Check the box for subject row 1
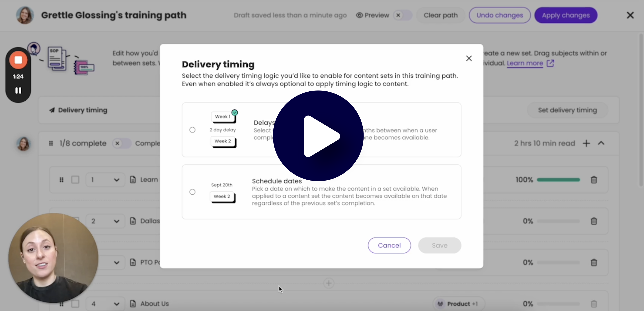The height and width of the screenshot is (311, 644). point(75,180)
